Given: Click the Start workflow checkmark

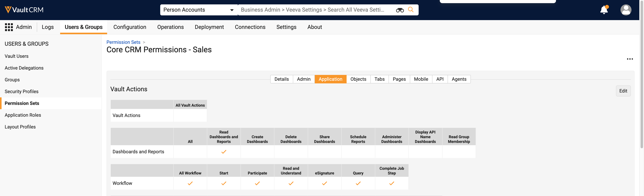Looking at the screenshot, I should [224, 183].
